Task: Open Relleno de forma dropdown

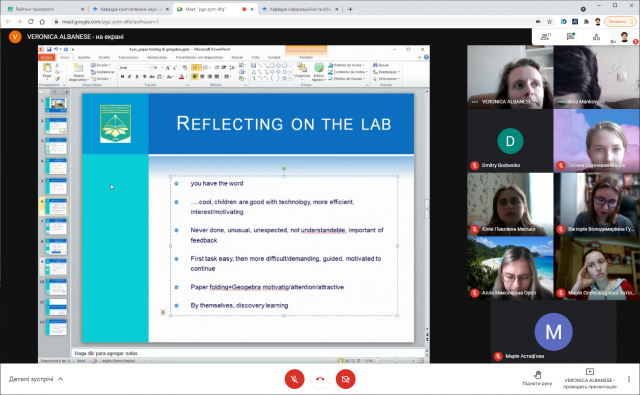Action: coord(347,65)
